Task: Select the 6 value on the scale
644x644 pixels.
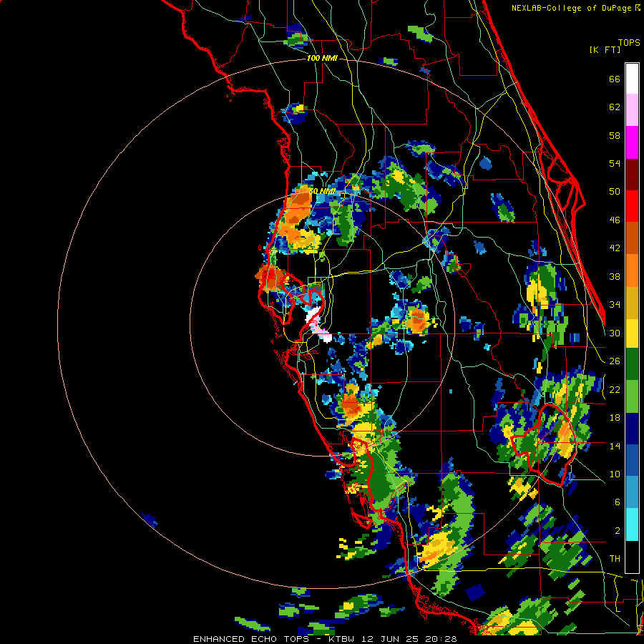Action: click(x=617, y=502)
